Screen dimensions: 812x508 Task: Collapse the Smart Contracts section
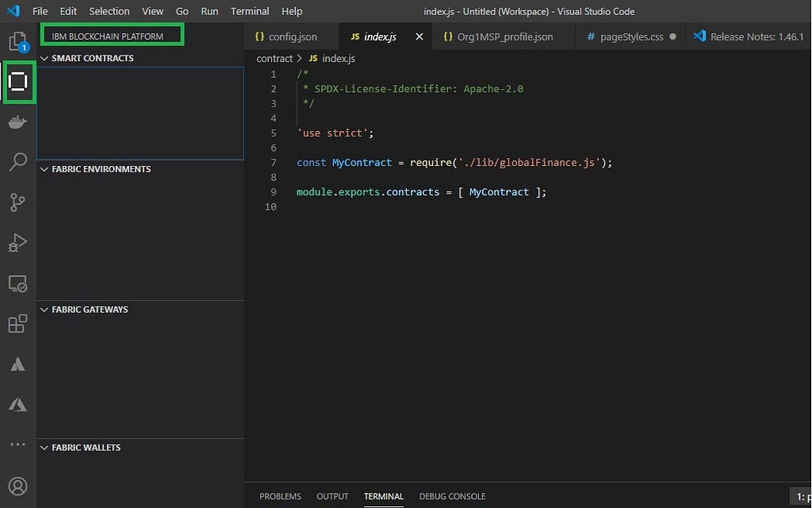pos(44,59)
